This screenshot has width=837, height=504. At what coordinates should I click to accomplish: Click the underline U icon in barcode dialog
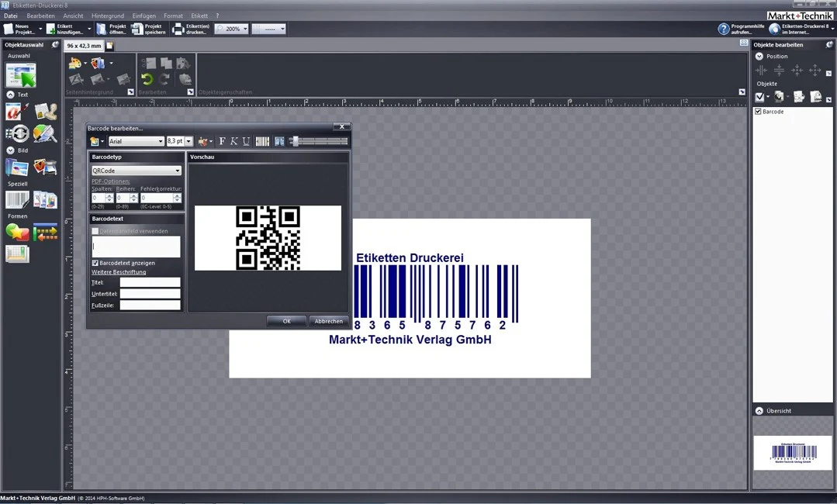click(246, 141)
